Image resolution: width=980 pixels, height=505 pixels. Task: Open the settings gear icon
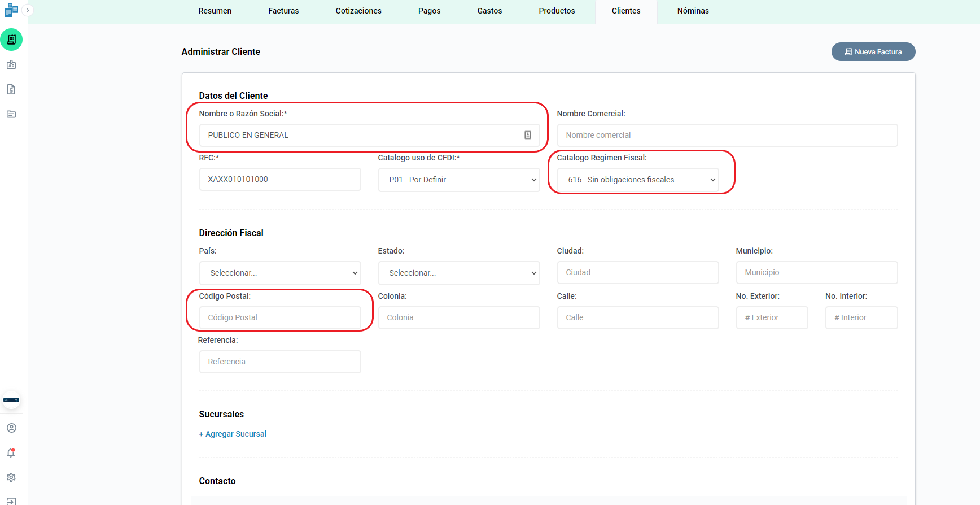tap(11, 477)
